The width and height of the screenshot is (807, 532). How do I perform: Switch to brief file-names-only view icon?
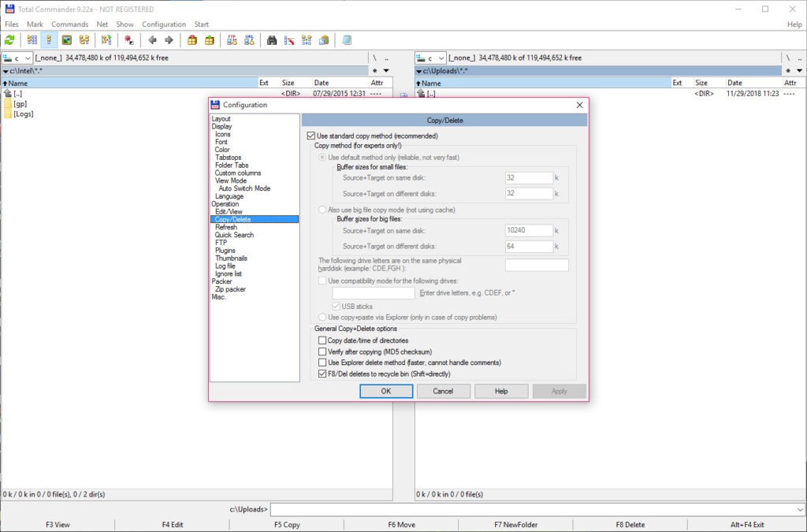coord(32,40)
